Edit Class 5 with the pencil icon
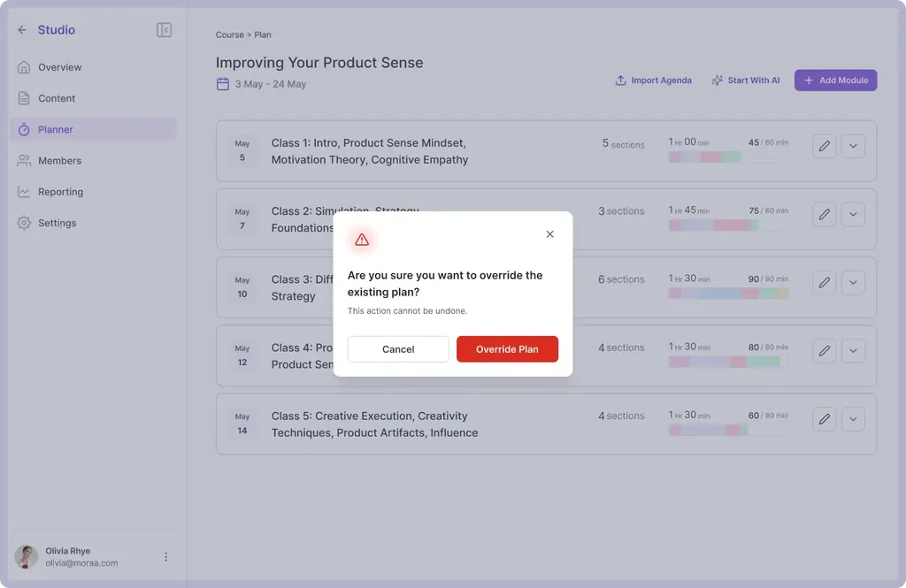Screen dimensions: 906x588 [824, 419]
